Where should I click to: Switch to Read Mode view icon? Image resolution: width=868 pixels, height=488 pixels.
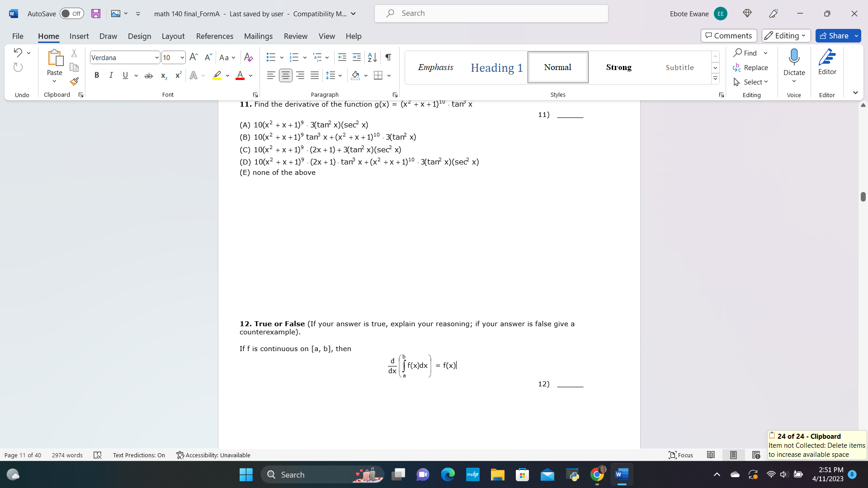(711, 455)
